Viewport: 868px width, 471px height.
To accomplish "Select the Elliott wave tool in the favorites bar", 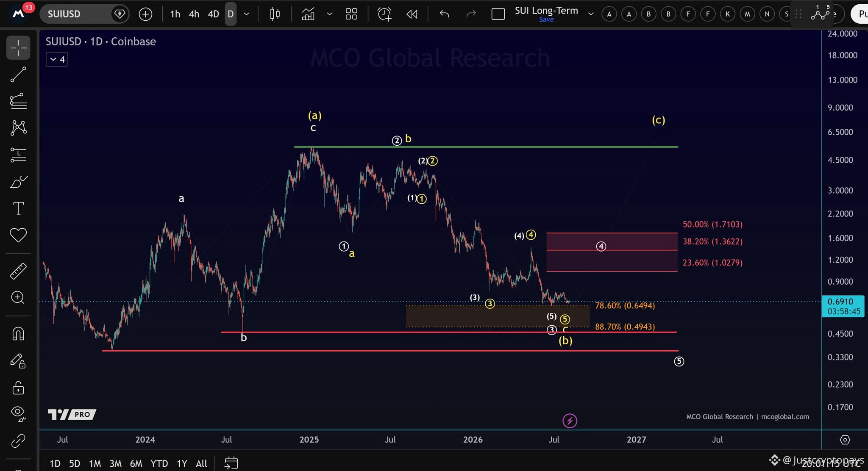I will 821,13.
